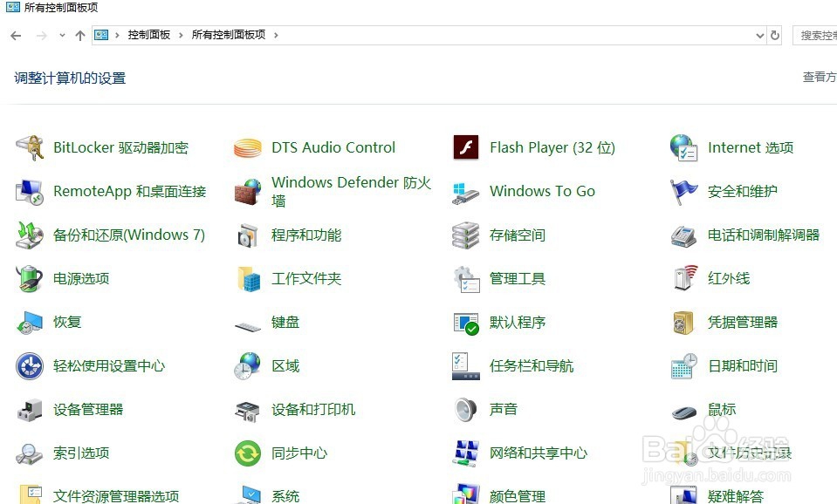
Task: Go up one level with up arrow
Action: (x=80, y=36)
